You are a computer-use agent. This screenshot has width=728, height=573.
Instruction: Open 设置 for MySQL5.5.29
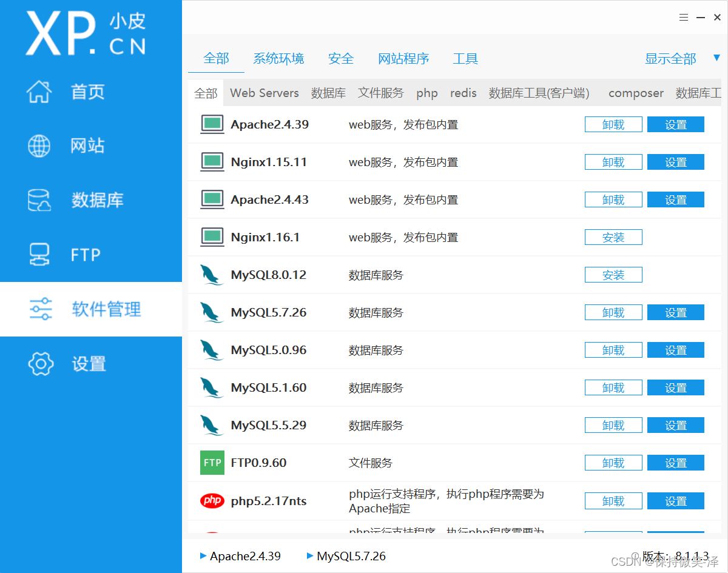(676, 425)
